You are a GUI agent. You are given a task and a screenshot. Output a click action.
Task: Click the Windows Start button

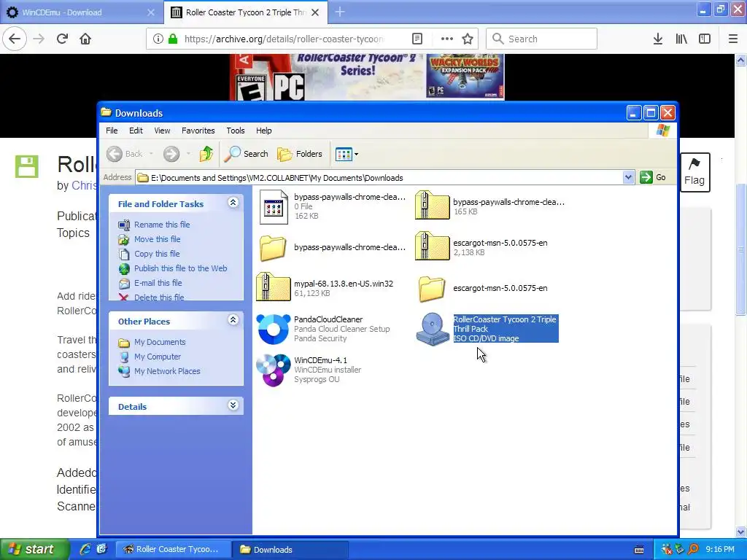[x=34, y=549]
